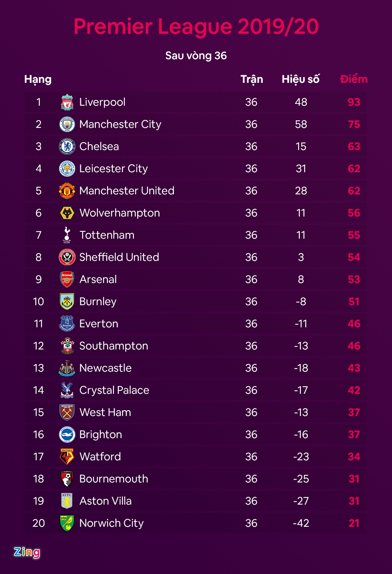
Task: Click the Hạng column header
Action: pyautogui.click(x=38, y=79)
